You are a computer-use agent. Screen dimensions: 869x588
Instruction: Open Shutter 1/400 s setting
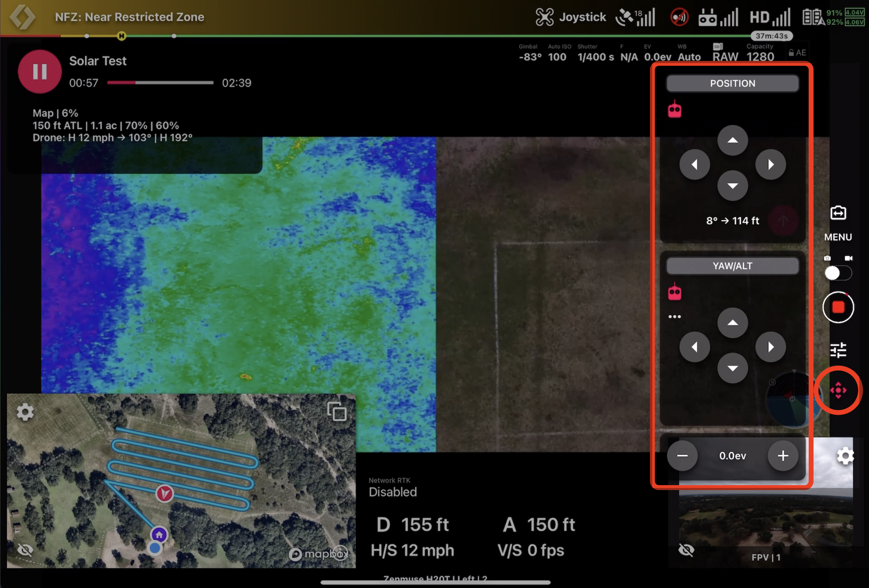pos(595,53)
